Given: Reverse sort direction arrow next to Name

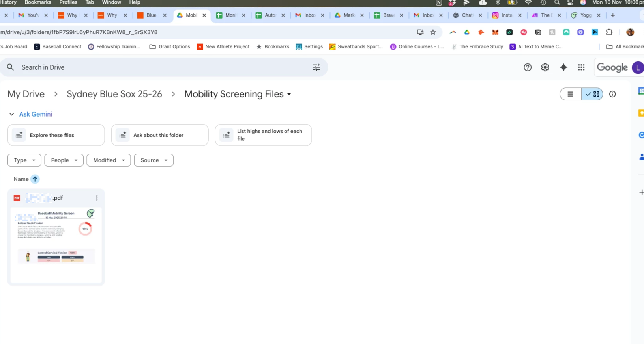Looking at the screenshot, I should click(35, 179).
